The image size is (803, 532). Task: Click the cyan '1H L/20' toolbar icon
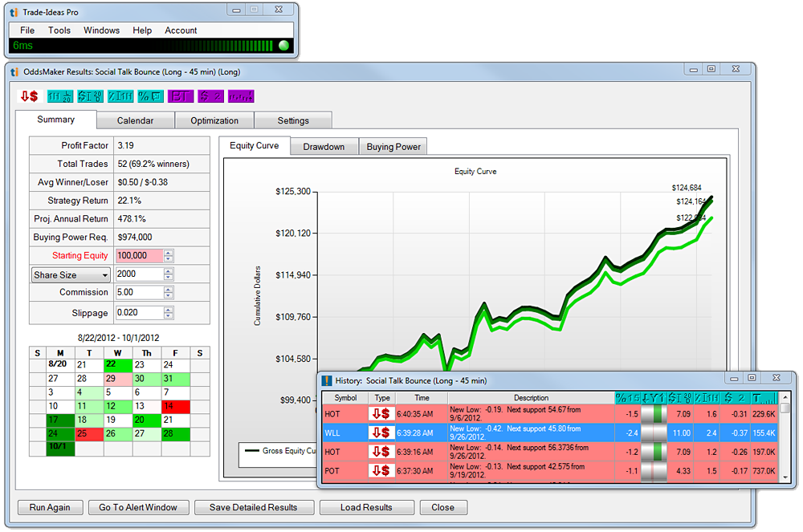pos(59,96)
